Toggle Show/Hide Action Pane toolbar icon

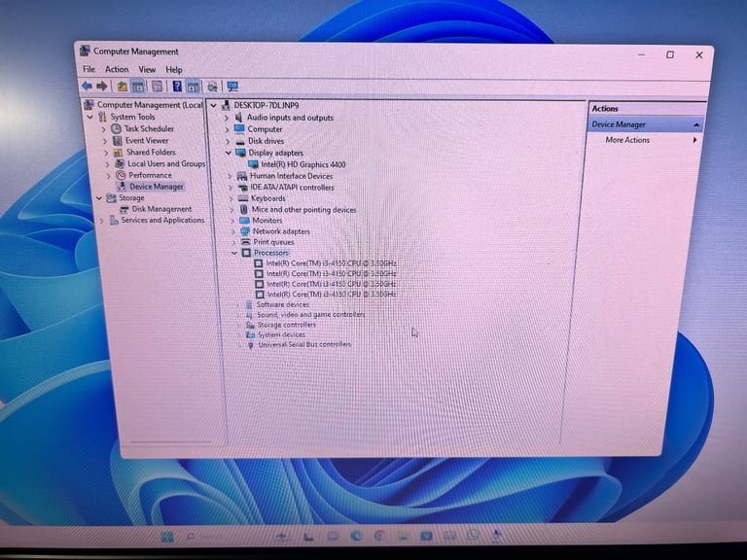[x=193, y=87]
